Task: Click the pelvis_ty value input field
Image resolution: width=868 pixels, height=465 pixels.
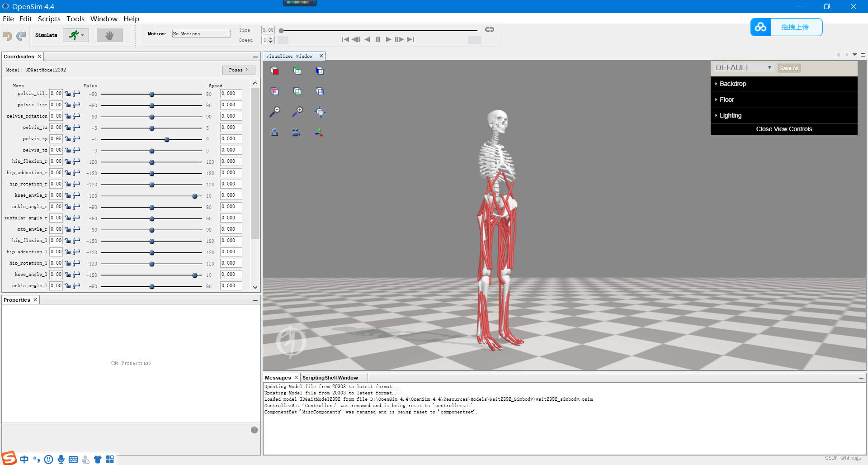Action: point(56,139)
